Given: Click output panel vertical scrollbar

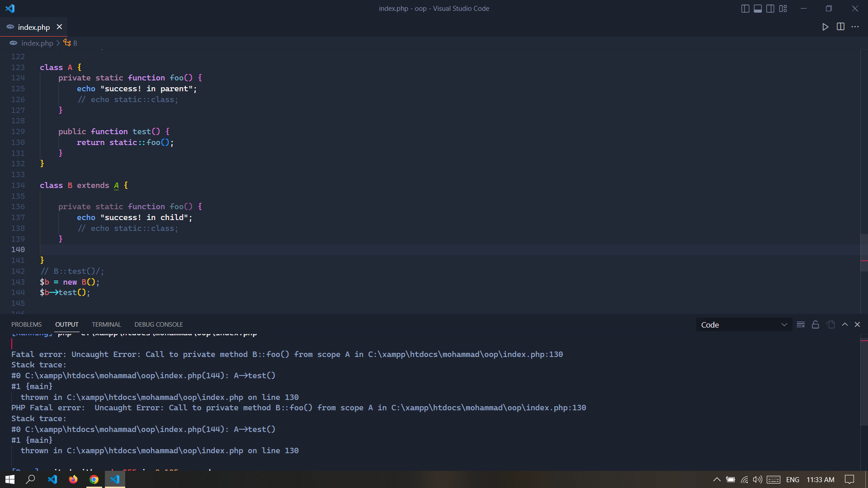Looking at the screenshot, I should (x=864, y=382).
